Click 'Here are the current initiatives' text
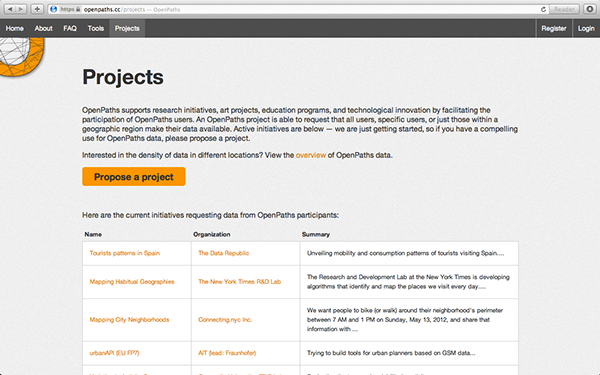600x375 pixels. click(x=210, y=215)
